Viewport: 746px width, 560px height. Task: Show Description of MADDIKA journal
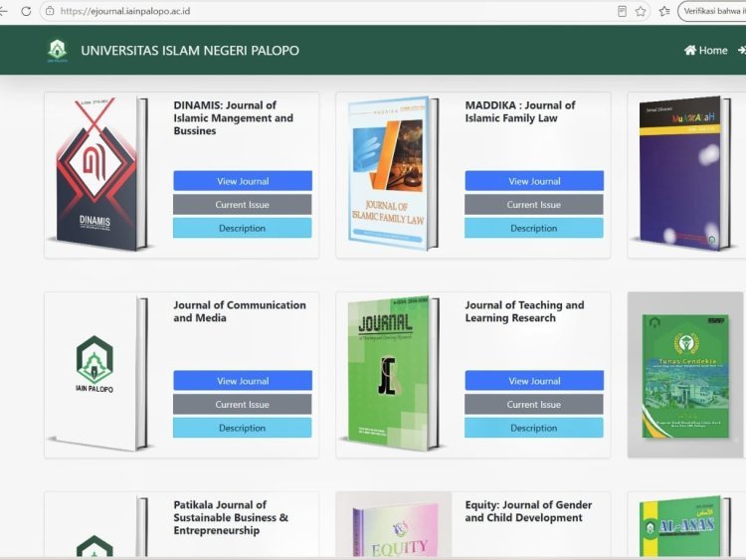534,228
